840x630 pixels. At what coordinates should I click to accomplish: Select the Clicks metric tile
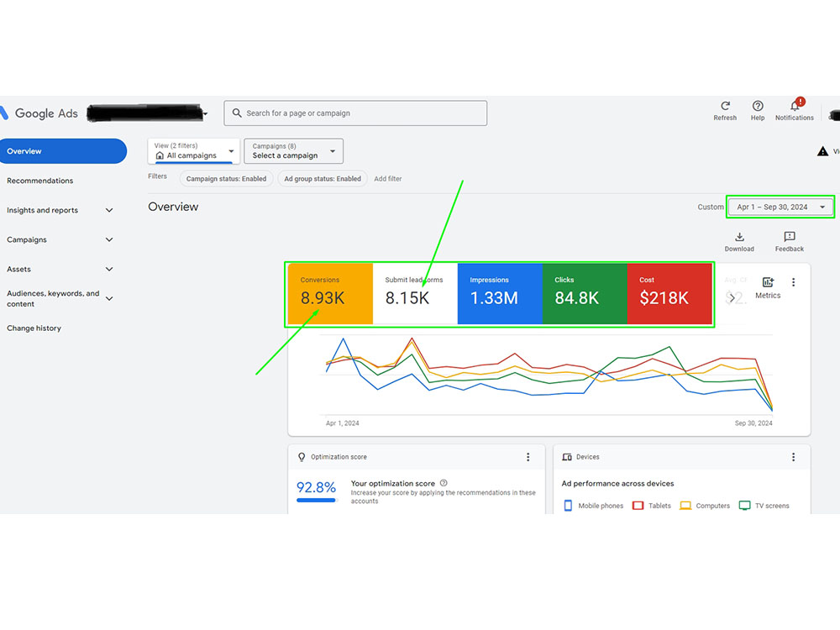[x=585, y=293]
